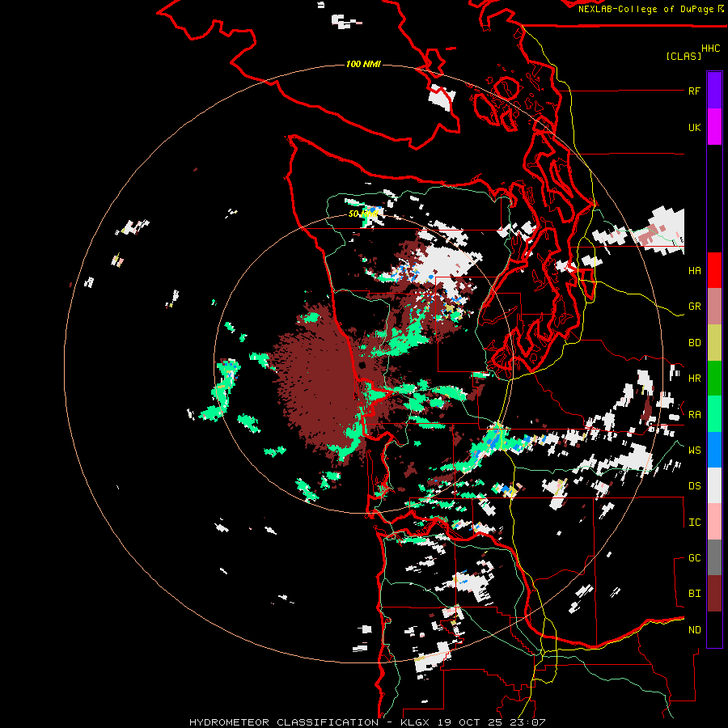This screenshot has width=728, height=728.
Task: Select the yellow BD legend swatch
Action: pos(714,343)
